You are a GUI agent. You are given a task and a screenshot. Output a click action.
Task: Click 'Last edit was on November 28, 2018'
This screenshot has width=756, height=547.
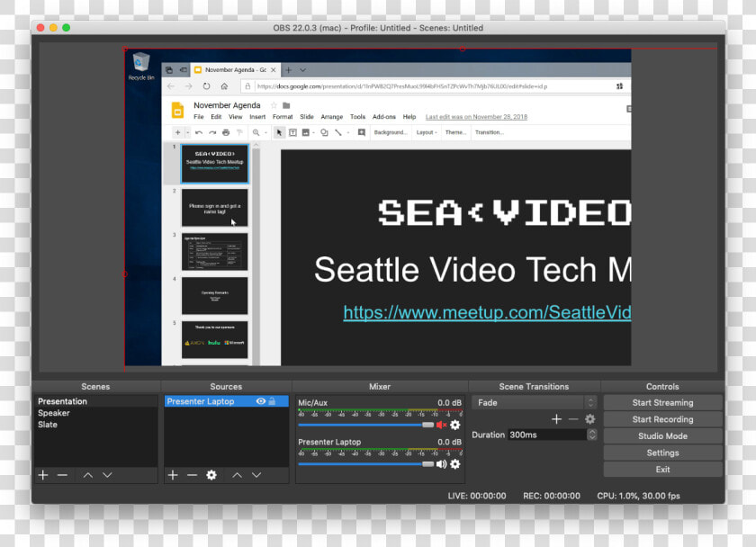[476, 117]
